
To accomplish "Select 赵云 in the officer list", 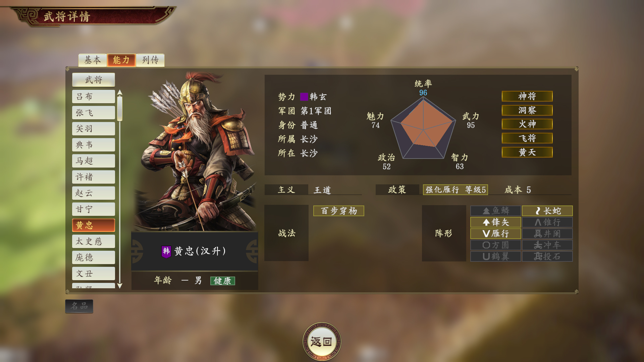I will coord(94,193).
